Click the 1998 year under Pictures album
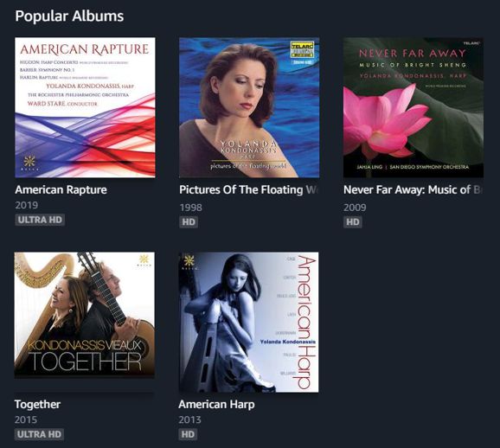 pyautogui.click(x=190, y=208)
